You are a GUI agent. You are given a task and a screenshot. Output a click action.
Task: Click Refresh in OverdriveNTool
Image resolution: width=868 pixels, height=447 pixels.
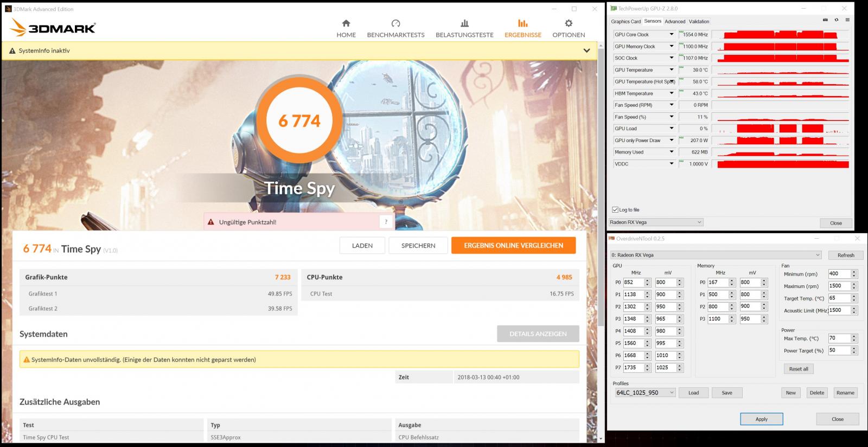(x=845, y=255)
